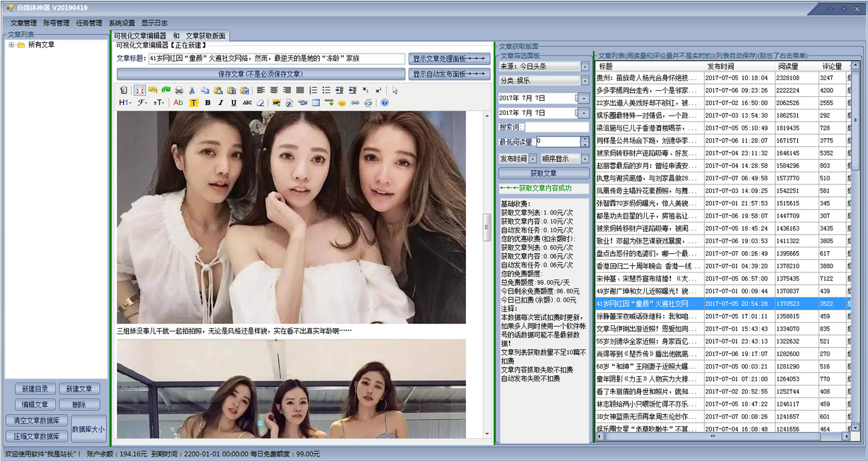Open the 分类 娱乐 category dropdown
Screen dimensions: 868x461
pos(585,81)
